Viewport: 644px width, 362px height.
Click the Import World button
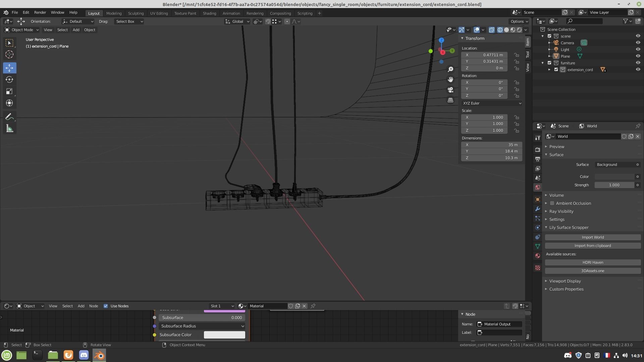pyautogui.click(x=593, y=237)
